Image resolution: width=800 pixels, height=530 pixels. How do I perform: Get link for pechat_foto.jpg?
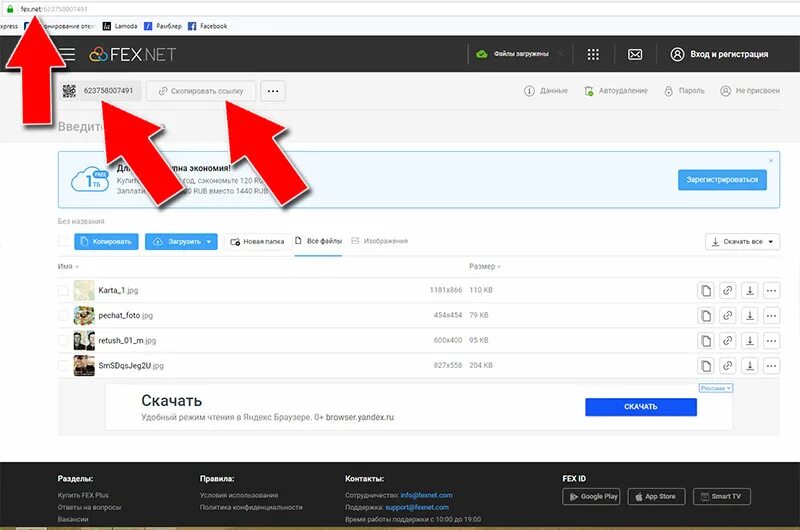728,315
